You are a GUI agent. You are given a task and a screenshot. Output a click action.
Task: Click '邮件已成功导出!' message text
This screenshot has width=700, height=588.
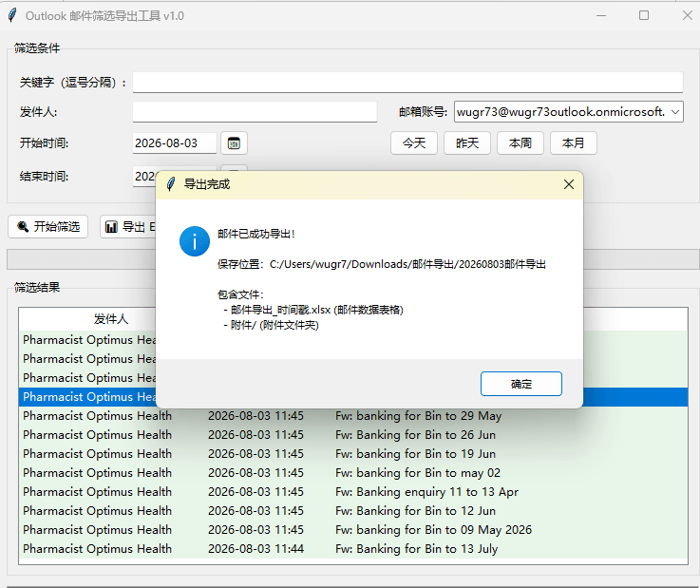[x=256, y=234]
